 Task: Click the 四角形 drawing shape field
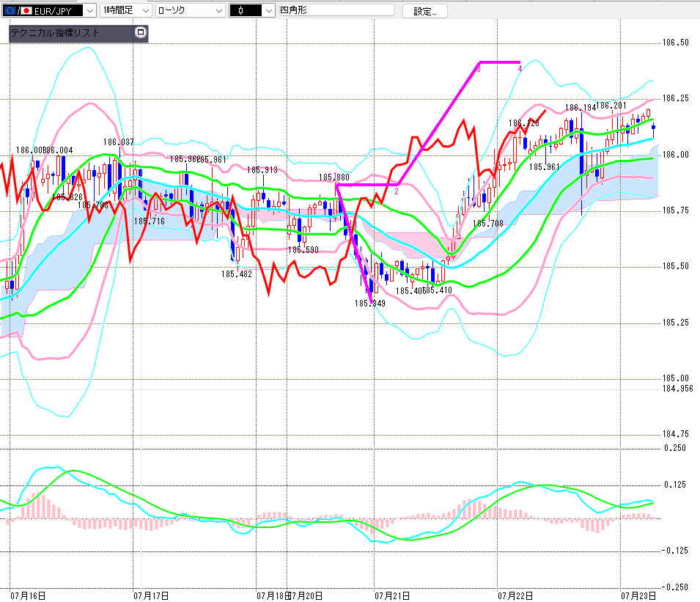[x=336, y=10]
